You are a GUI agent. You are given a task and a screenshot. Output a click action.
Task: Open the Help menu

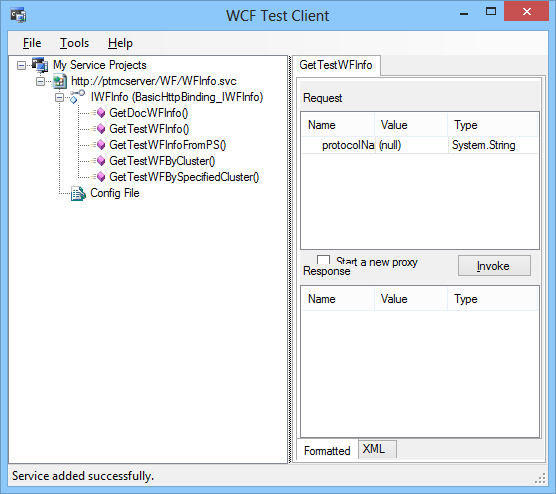[x=120, y=43]
